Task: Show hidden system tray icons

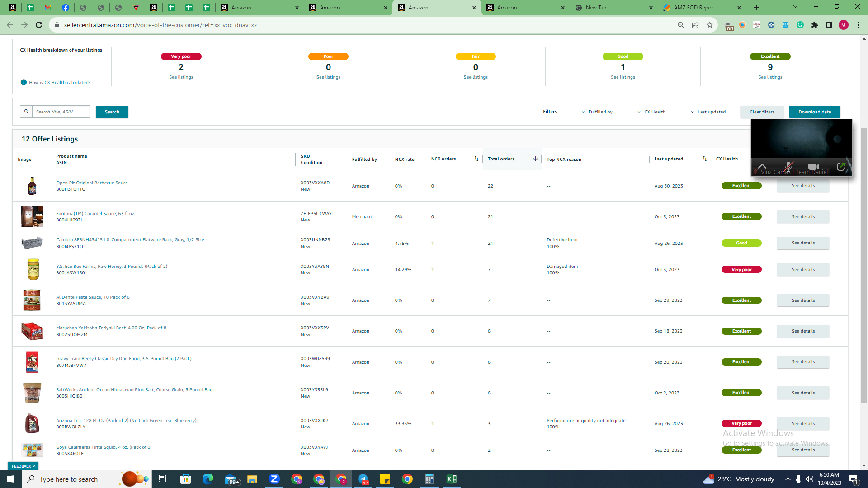Action: coord(788,479)
